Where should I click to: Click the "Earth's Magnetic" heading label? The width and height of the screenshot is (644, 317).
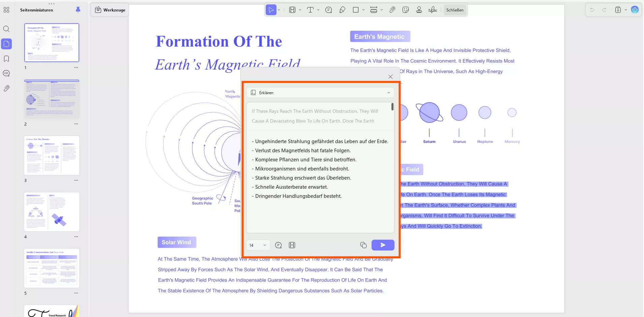380,36
